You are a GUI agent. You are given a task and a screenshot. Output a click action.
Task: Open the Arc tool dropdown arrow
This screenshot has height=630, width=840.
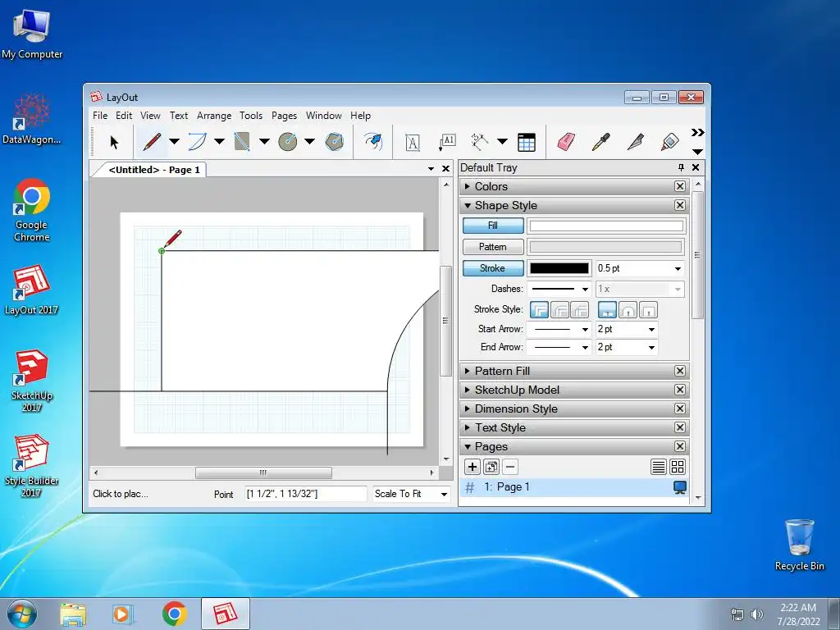[x=219, y=142]
